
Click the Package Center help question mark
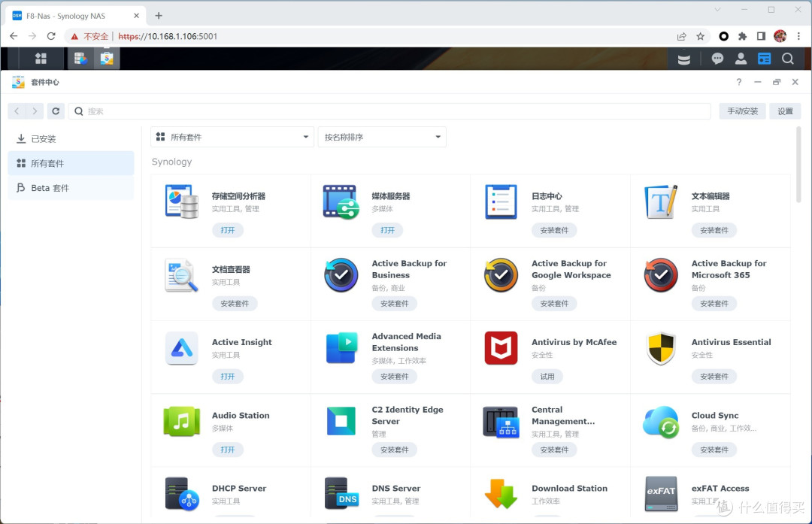coord(739,82)
